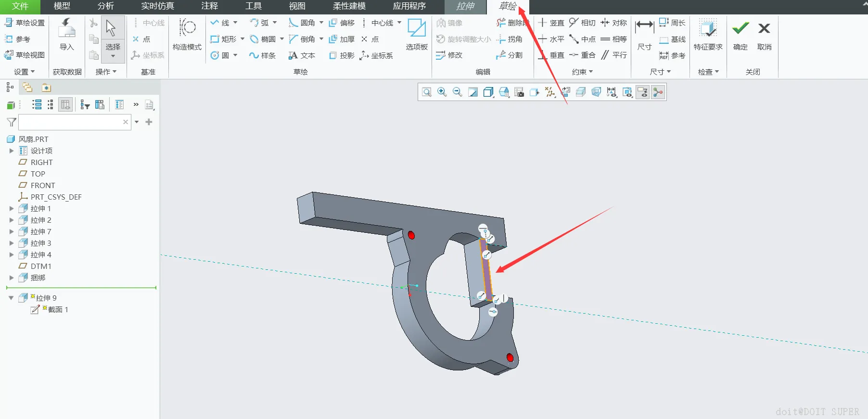Image resolution: width=868 pixels, height=419 pixels.
Task: Activate the Ellipse (椭圆) tool
Action: [x=263, y=39]
